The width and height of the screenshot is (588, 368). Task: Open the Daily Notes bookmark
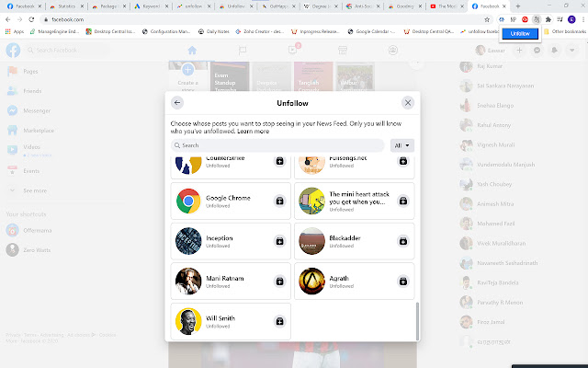(214, 31)
